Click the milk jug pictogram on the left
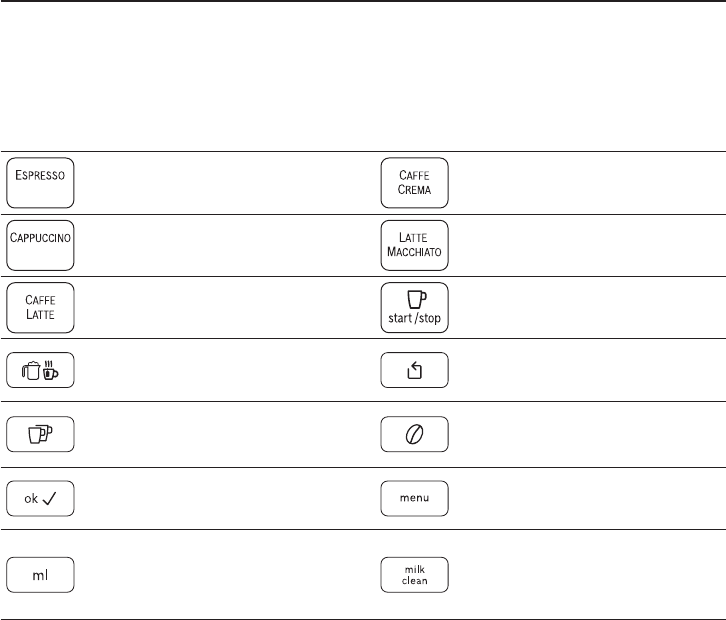The height and width of the screenshot is (620, 726). click(x=31, y=371)
